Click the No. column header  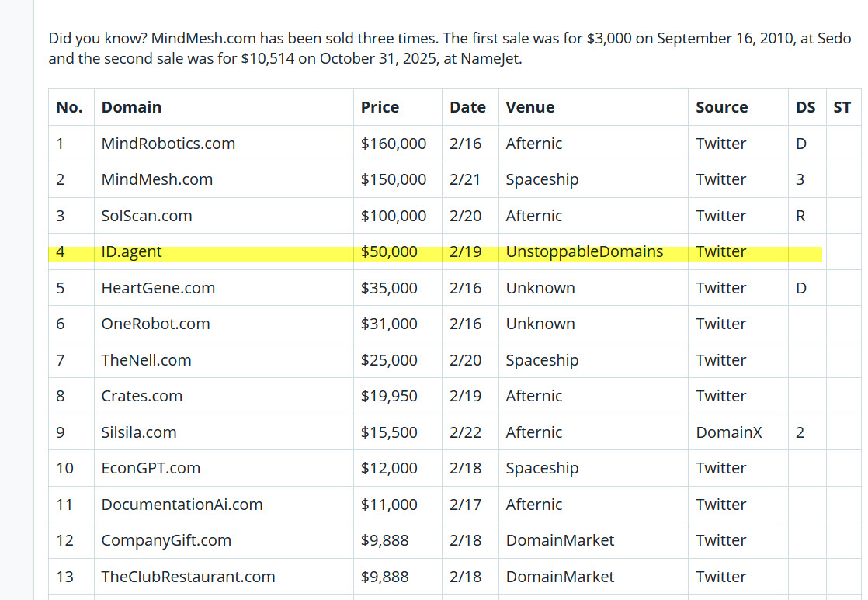[69, 107]
